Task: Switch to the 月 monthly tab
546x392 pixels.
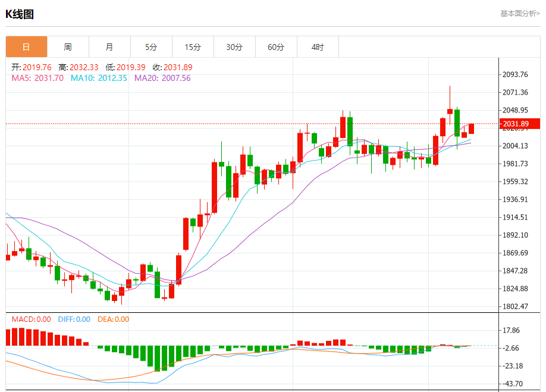Action: click(109, 46)
